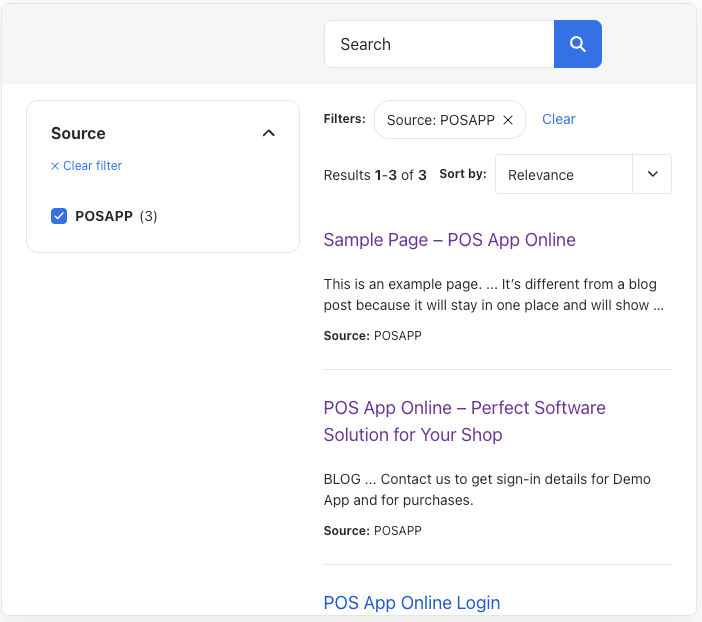702x622 pixels.
Task: Click the small x icon beside Clear filter
Action: point(55,166)
